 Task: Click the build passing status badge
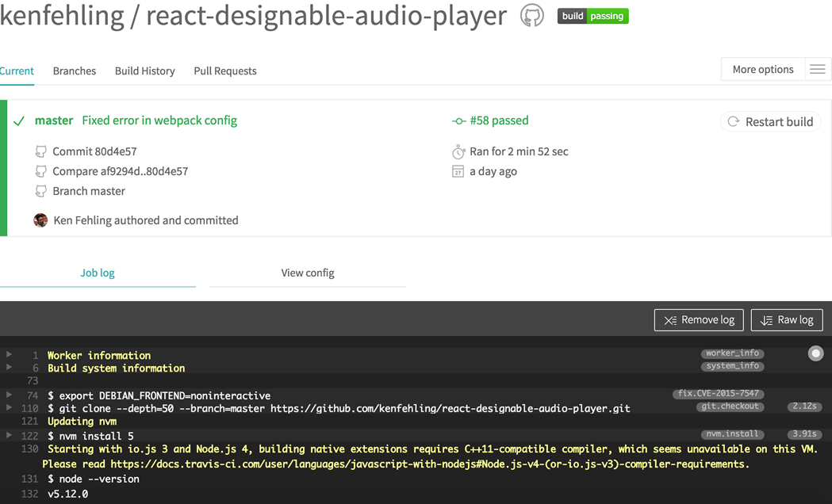592,16
